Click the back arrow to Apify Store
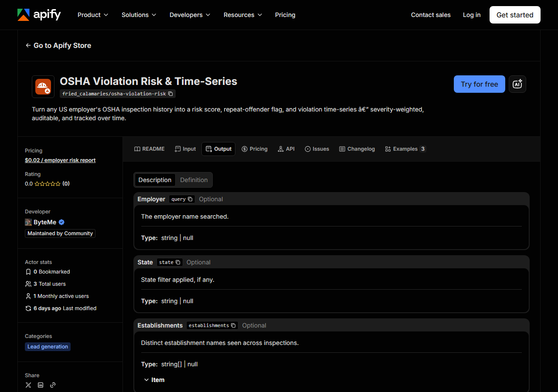The image size is (558, 392). point(28,45)
